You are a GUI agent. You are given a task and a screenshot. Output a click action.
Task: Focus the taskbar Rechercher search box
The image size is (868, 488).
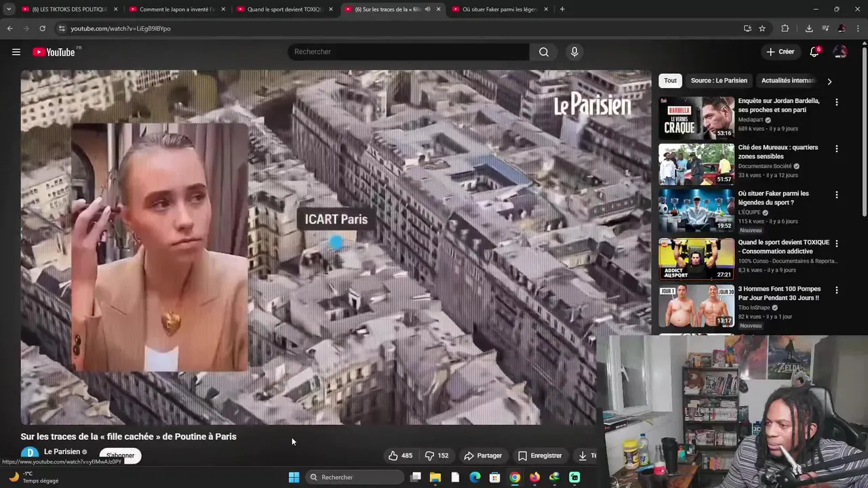(355, 477)
